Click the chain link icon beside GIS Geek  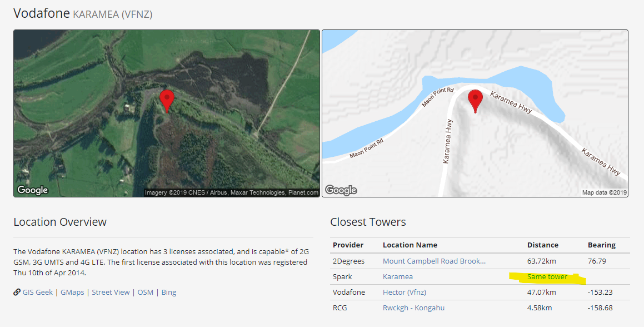(x=17, y=292)
